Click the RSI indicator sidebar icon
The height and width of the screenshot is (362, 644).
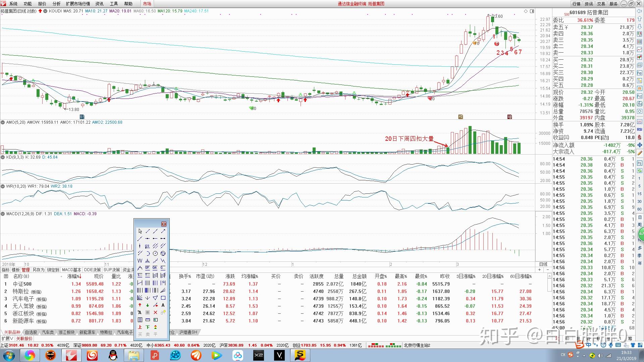(x=640, y=129)
